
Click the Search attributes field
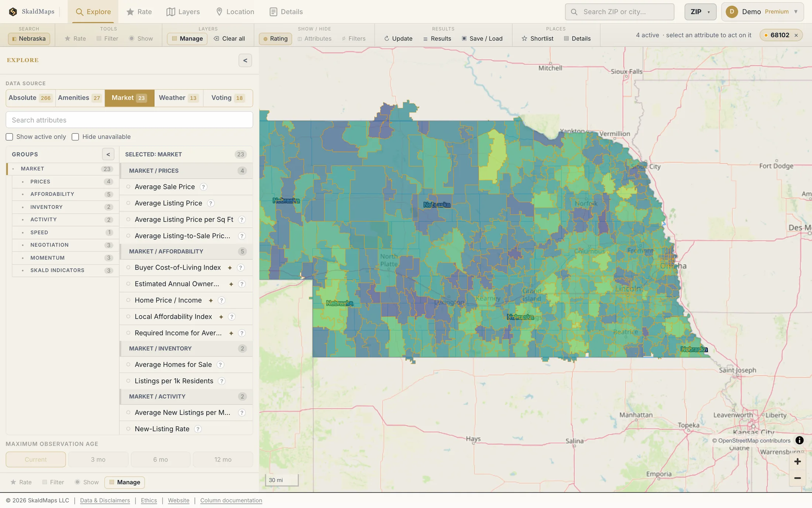tap(129, 120)
